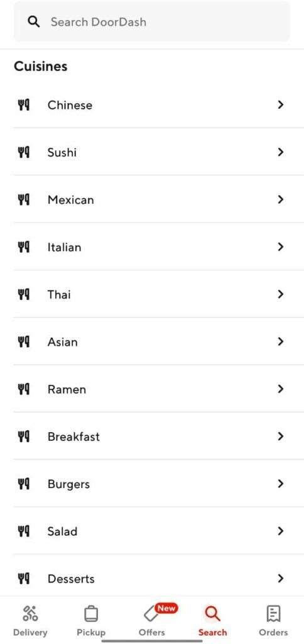Tap the utensils icon next to Desserts
304x644 pixels.
[24, 579]
